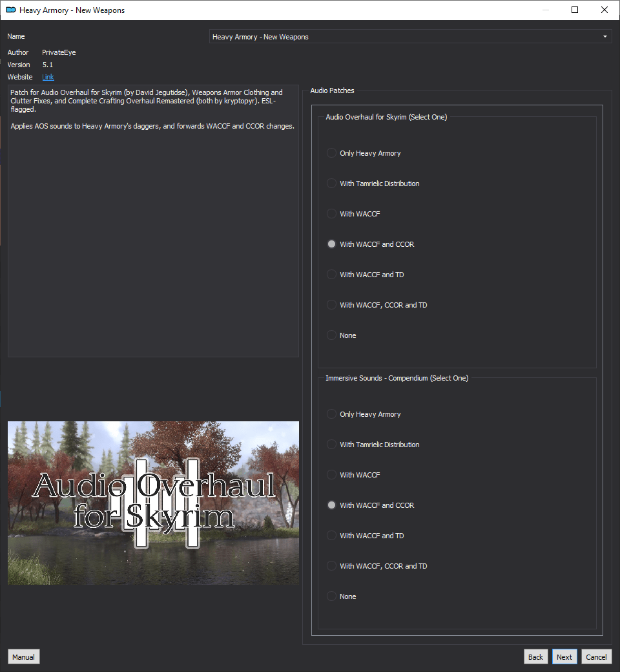Click the Audio Overhaul for Skyrim preview image
Image resolution: width=620 pixels, height=672 pixels.
(x=154, y=503)
